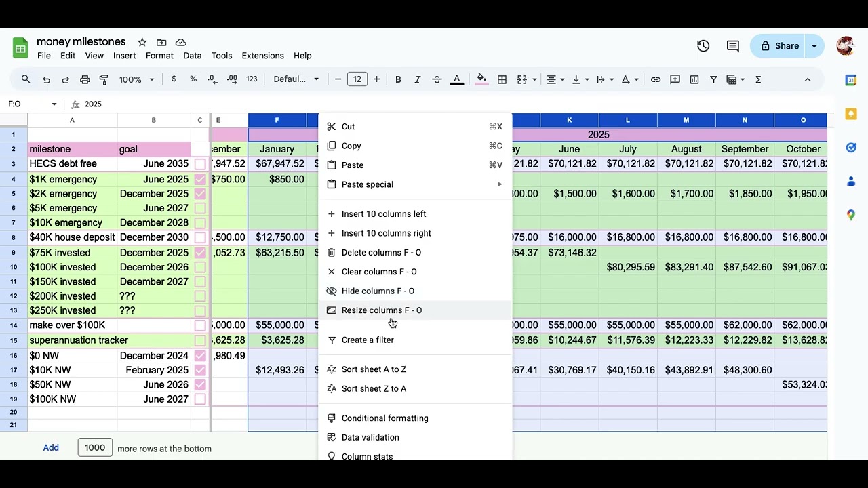Screen dimensions: 868x488
Task: Expand the name box F:O dropdown arrow
Action: click(x=54, y=104)
